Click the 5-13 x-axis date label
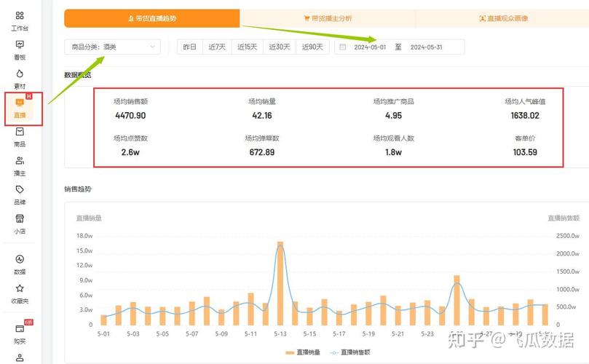The image size is (589, 364). pos(280,333)
